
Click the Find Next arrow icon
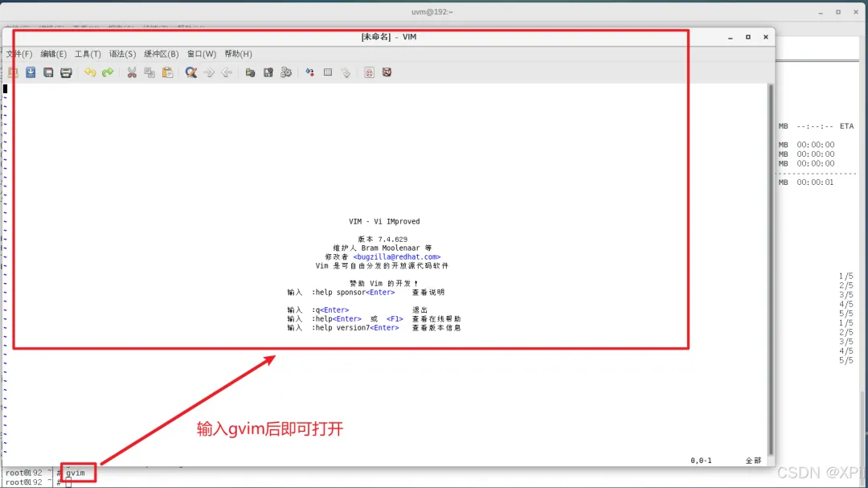point(209,72)
